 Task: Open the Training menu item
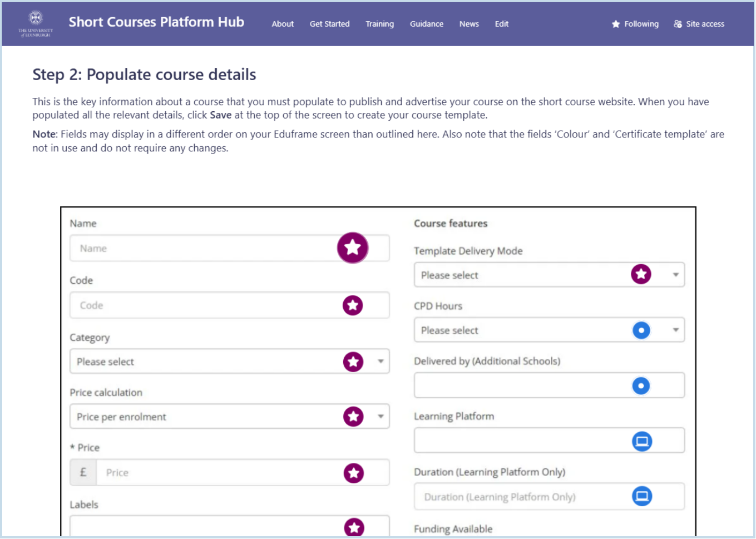(379, 24)
